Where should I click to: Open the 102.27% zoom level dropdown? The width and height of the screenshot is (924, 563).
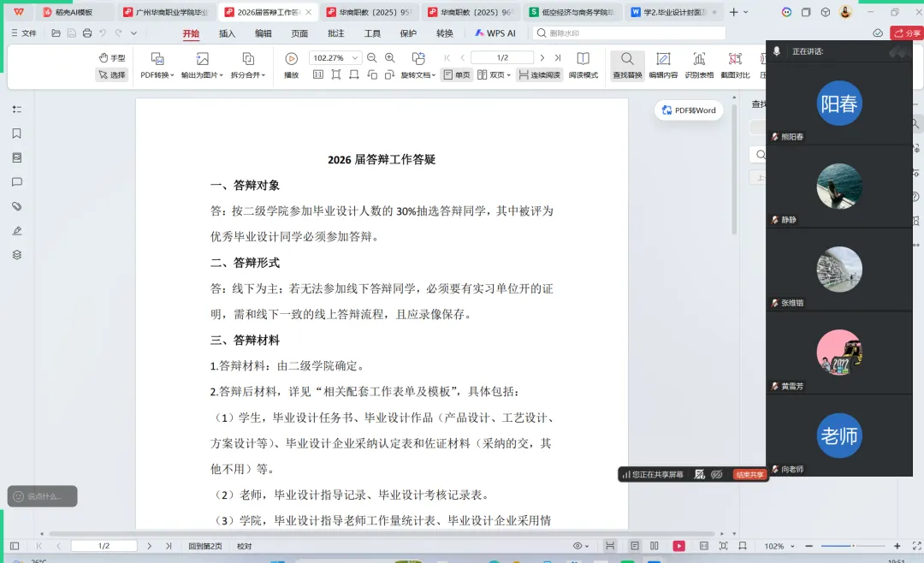[x=335, y=56]
